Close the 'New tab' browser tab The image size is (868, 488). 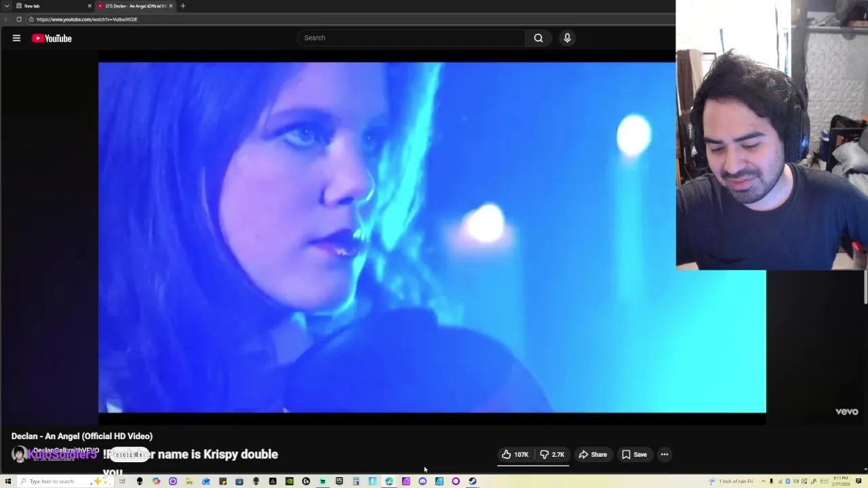click(90, 6)
